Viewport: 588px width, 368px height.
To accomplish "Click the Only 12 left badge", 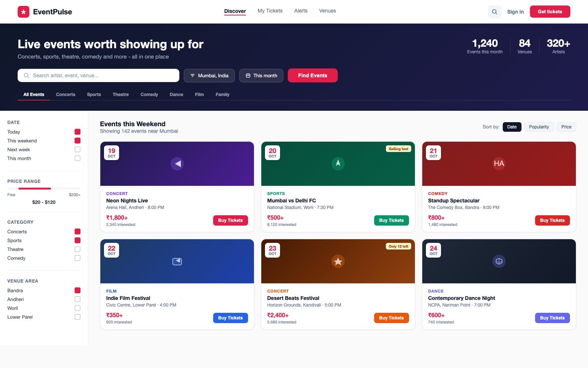I will [x=398, y=247].
